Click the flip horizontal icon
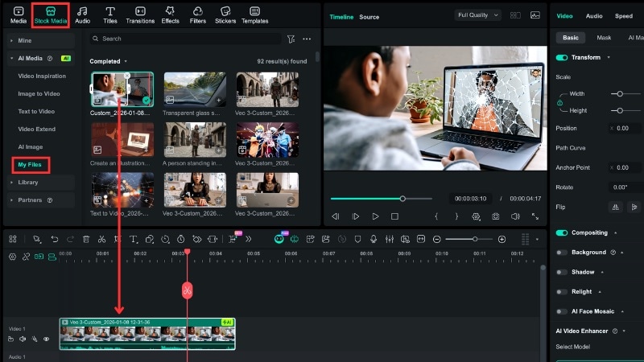 pyautogui.click(x=615, y=208)
